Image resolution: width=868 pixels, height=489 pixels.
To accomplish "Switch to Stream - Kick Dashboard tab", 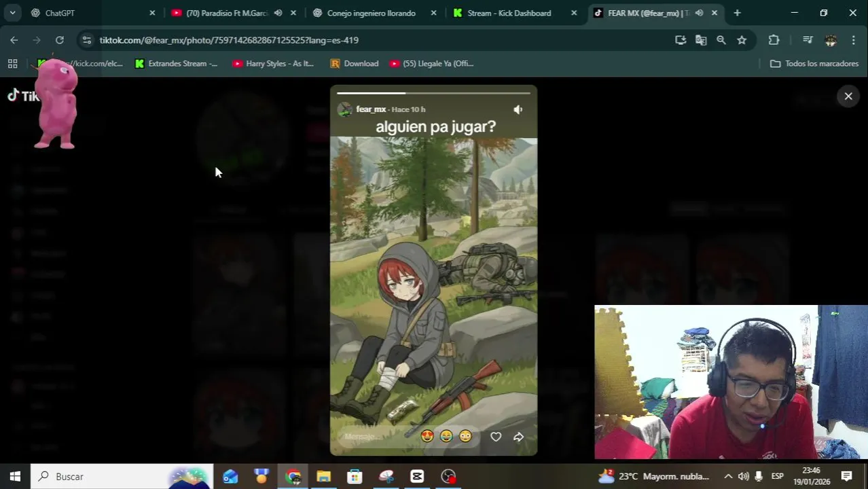I will [509, 13].
